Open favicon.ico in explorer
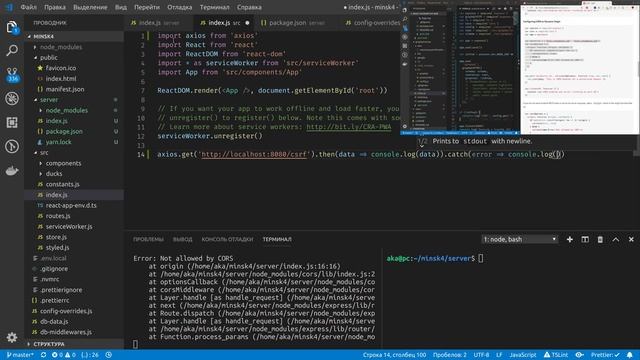640x360 pixels. coord(60,68)
